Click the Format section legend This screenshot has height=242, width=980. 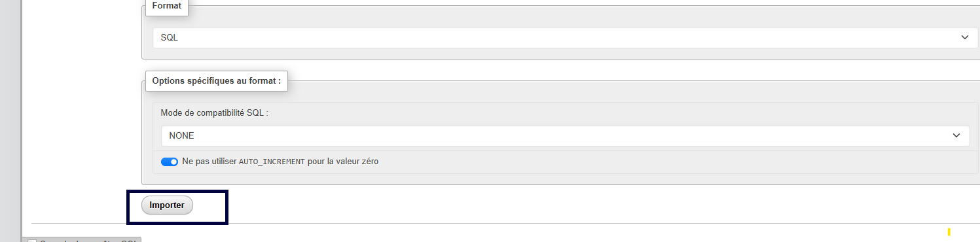(167, 5)
